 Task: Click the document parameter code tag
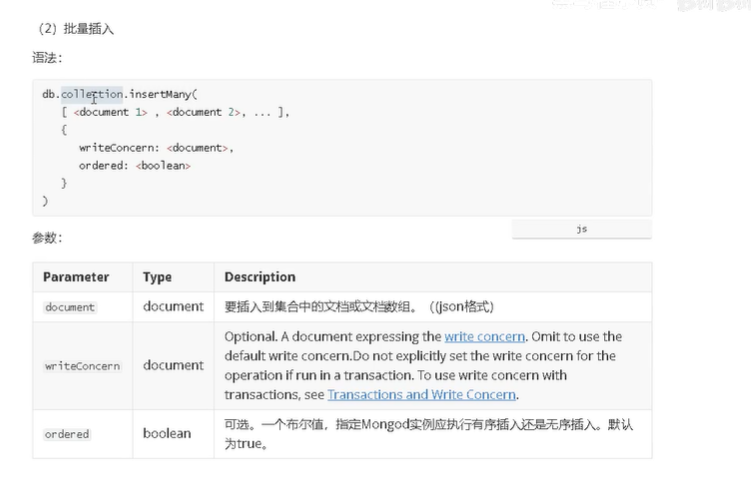tap(70, 307)
